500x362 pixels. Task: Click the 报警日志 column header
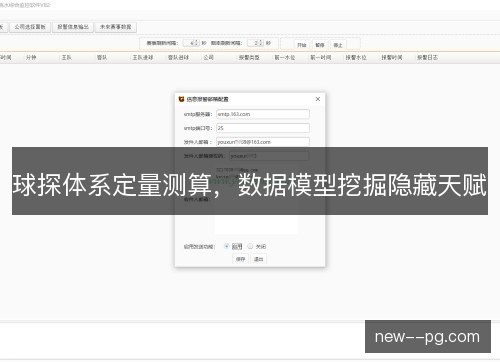(x=427, y=57)
